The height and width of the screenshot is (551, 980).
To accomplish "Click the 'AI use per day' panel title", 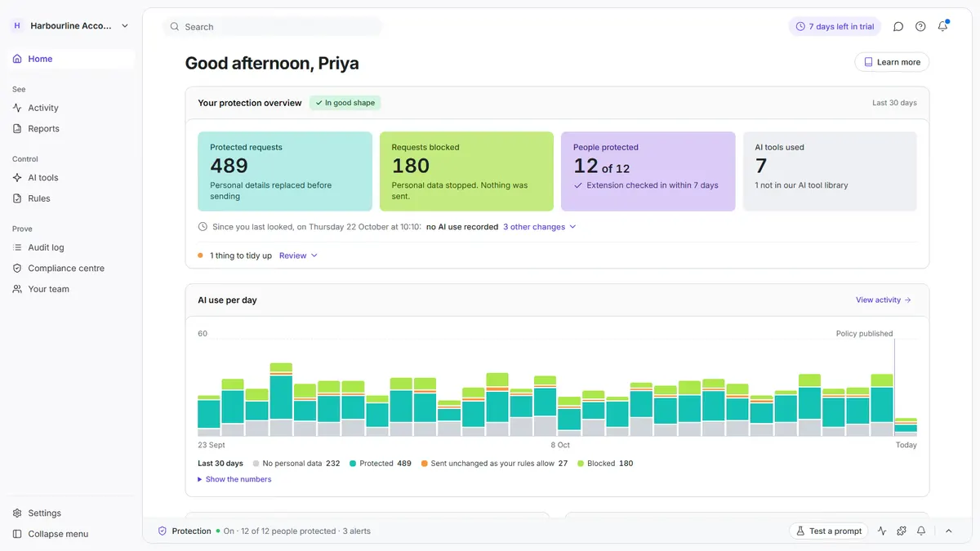I will [x=227, y=300].
